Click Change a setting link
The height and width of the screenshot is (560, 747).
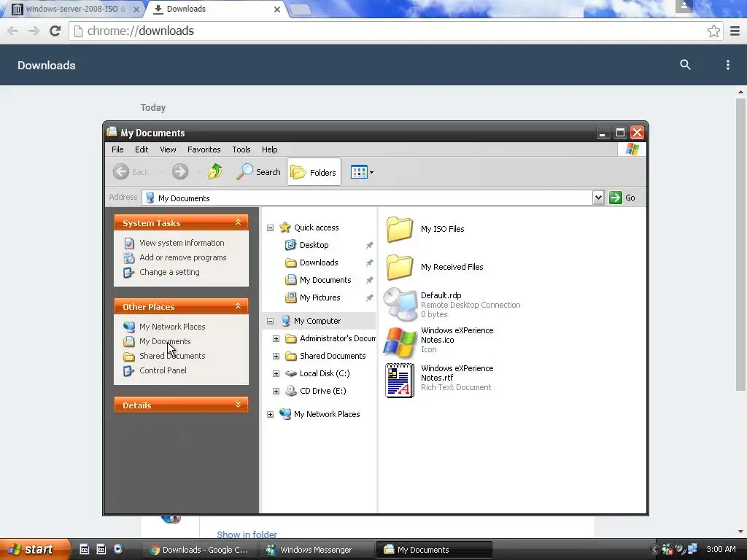pos(169,273)
